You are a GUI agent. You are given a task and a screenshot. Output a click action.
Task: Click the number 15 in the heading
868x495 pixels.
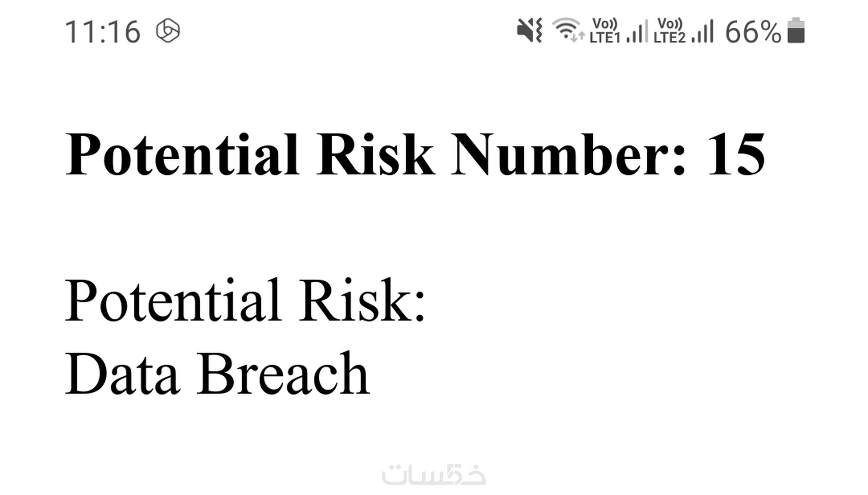[x=736, y=154]
